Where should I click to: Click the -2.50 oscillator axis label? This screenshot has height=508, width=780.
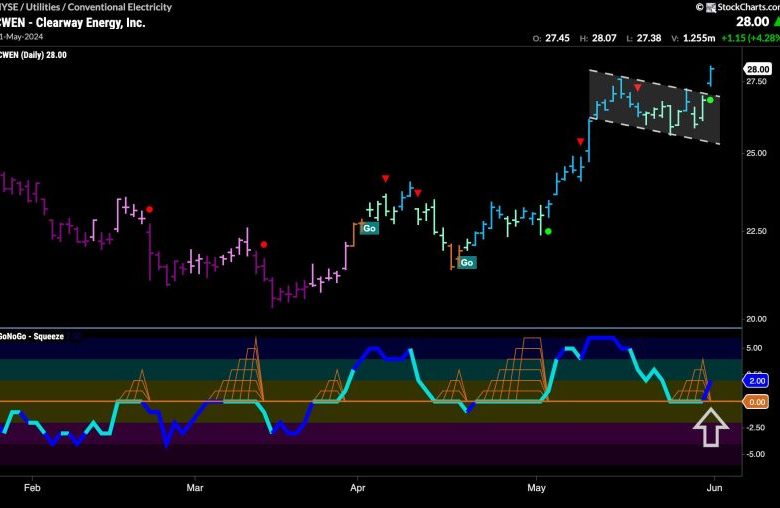coord(755,427)
